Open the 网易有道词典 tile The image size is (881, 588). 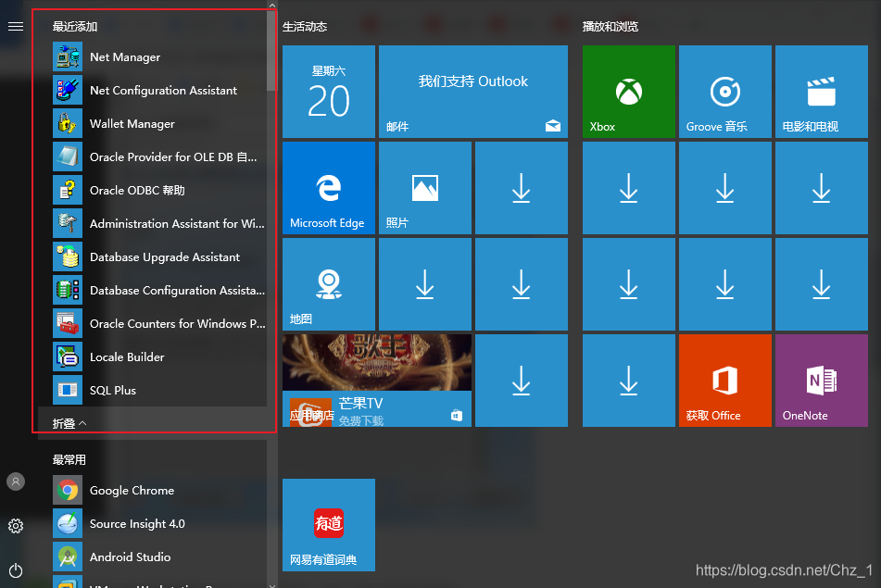pyautogui.click(x=329, y=524)
